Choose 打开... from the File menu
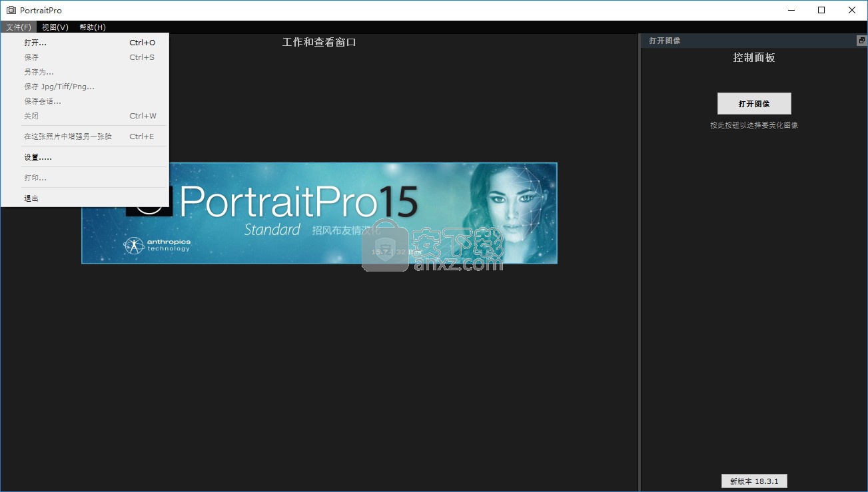Viewport: 868px width, 492px height. (x=85, y=43)
